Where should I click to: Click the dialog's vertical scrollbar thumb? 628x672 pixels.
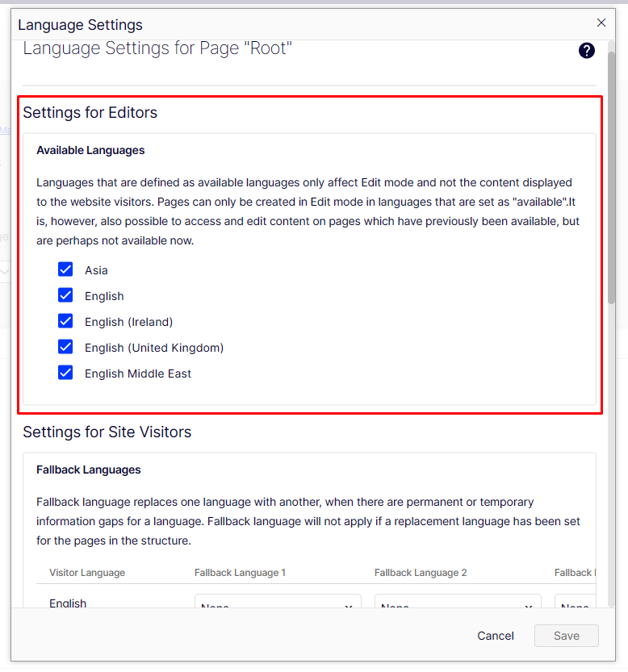tap(611, 177)
